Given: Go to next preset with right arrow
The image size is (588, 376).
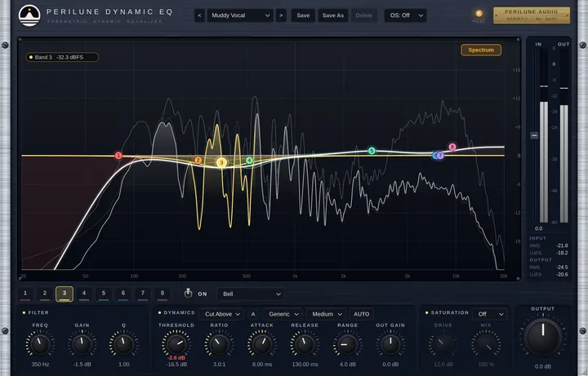Looking at the screenshot, I should (x=281, y=15).
